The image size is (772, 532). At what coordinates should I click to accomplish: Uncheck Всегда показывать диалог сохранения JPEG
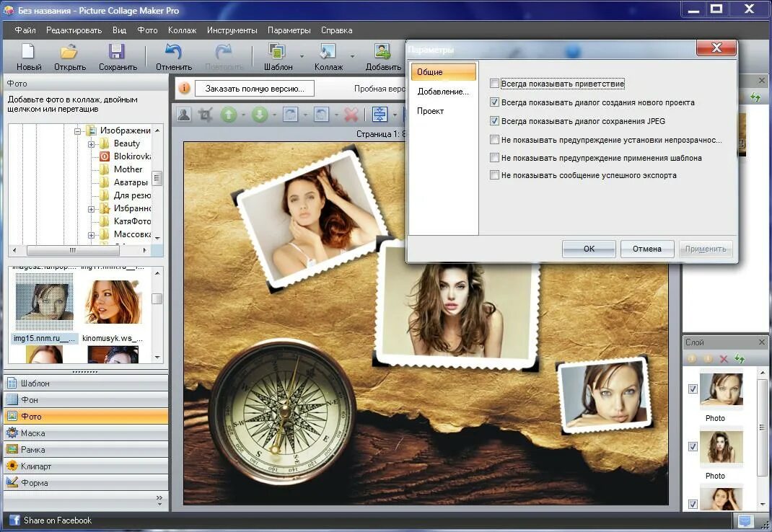tap(494, 121)
